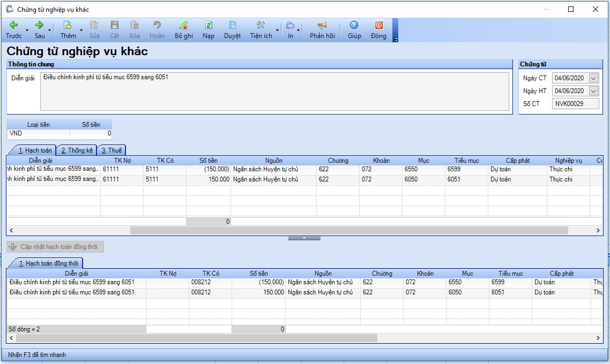Collapse the panel with the splitter arrow
This screenshot has width=610, height=364.
pos(304,238)
